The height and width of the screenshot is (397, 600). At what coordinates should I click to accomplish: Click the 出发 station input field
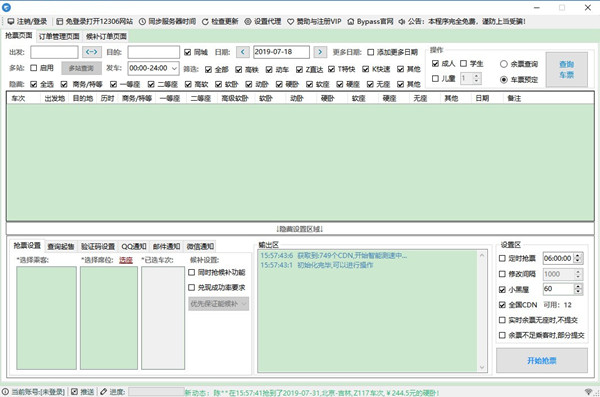coord(54,52)
